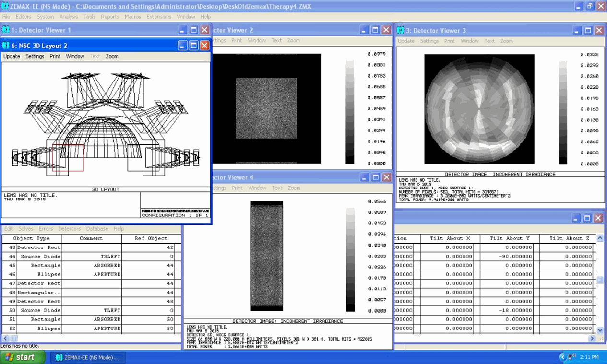The image size is (607, 364).
Task: Click the ZEMAX application icon in the main title bar
Action: 5,6
